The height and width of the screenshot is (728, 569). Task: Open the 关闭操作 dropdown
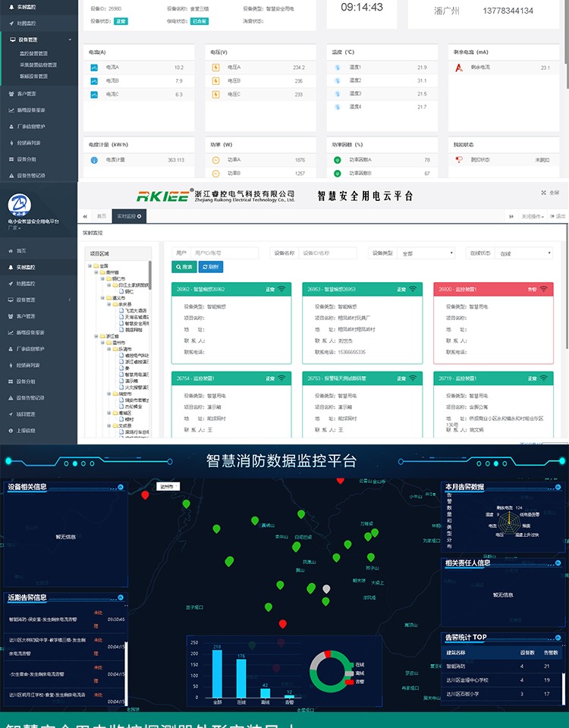click(x=533, y=216)
